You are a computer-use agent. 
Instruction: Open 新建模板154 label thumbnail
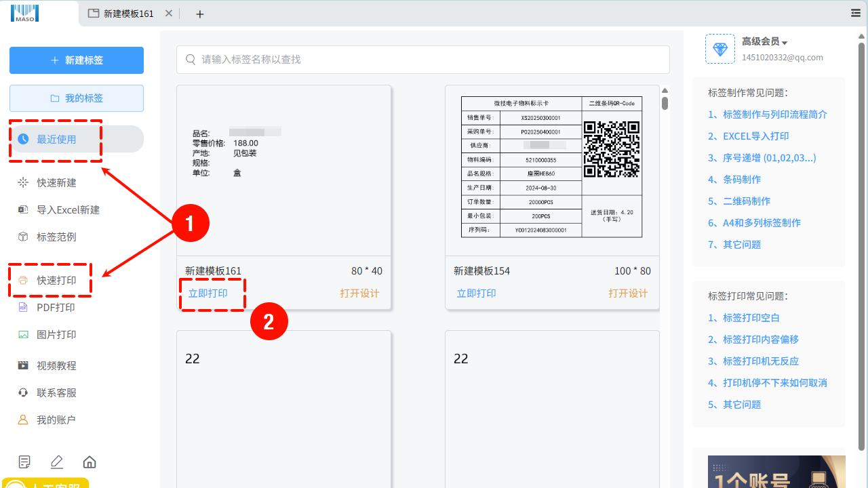pyautogui.click(x=552, y=170)
